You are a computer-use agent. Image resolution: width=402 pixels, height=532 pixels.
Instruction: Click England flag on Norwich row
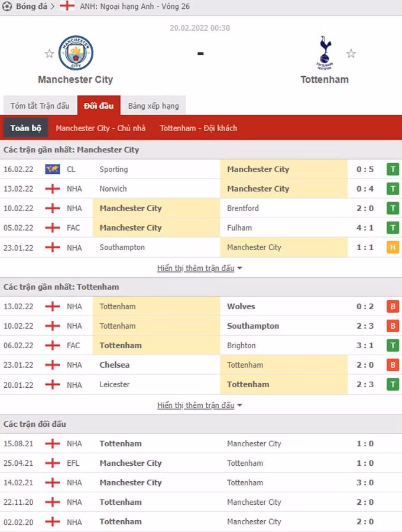pos(53,189)
